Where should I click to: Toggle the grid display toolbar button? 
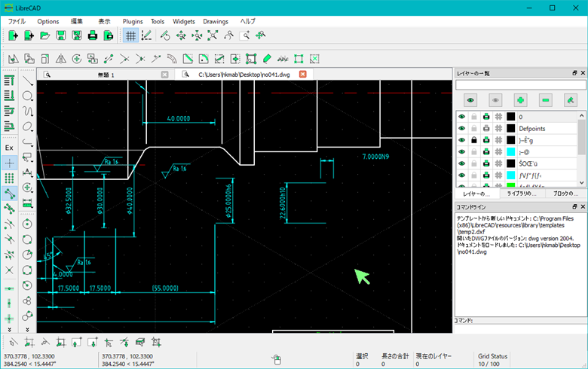130,35
